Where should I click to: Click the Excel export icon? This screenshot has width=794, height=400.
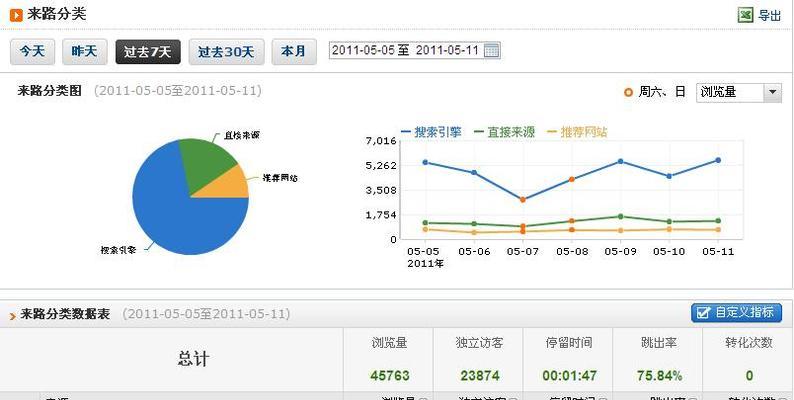pyautogui.click(x=745, y=15)
